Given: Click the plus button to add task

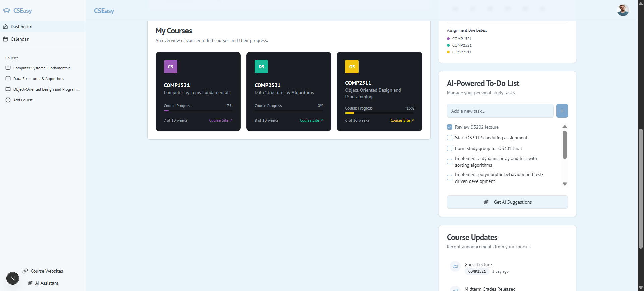Looking at the screenshot, I should tap(562, 111).
